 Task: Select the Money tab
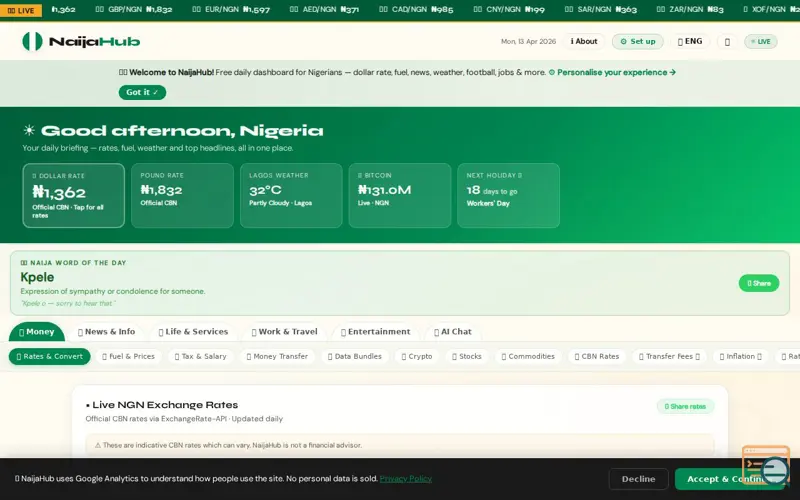tap(37, 332)
